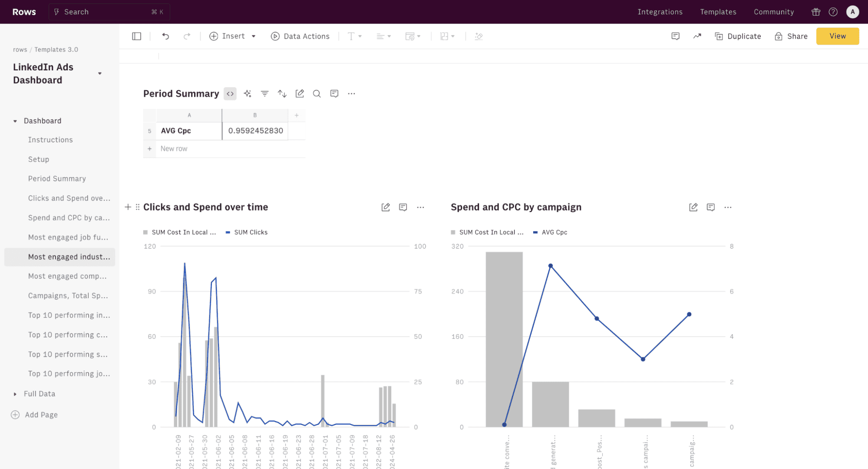Open Period Summary sort icon
The image size is (868, 469).
click(282, 94)
